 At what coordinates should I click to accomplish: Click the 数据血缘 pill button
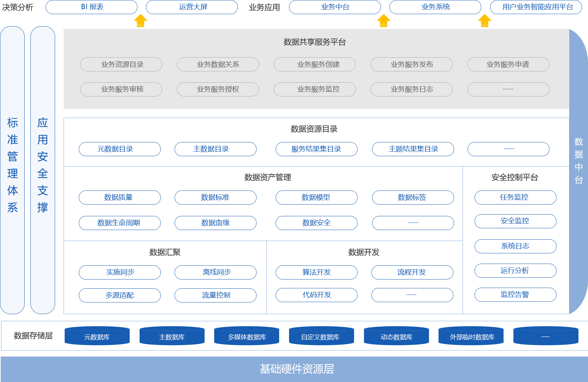pos(215,223)
